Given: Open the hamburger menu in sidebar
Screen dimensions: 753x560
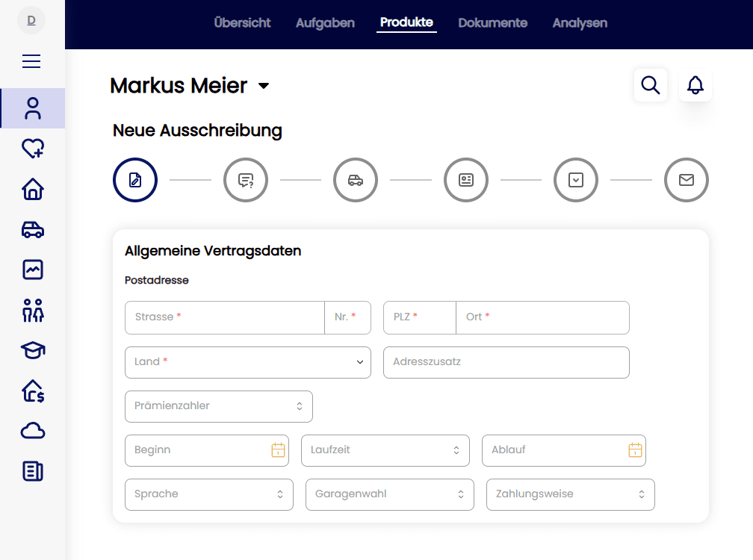Looking at the screenshot, I should [31, 61].
